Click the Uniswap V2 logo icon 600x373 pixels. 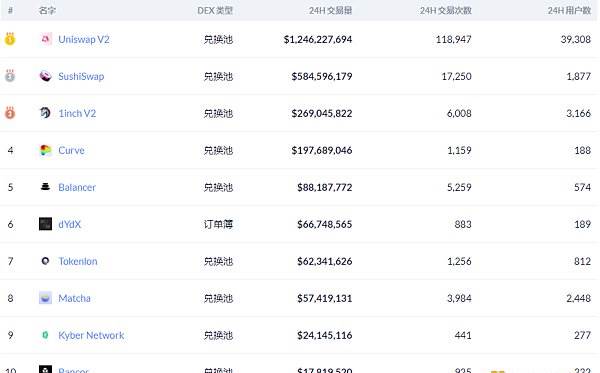coord(46,39)
